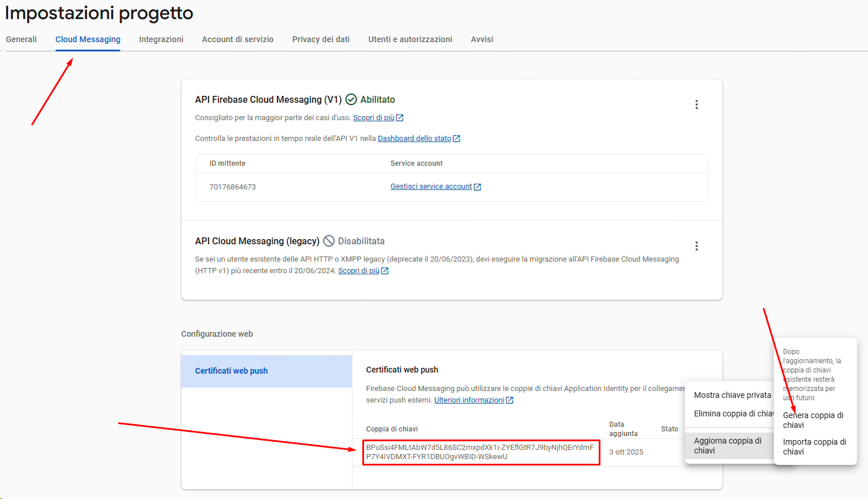The image size is (868, 499).
Task: Expand Aggiorna coppia di chiavi submenu
Action: click(728, 445)
